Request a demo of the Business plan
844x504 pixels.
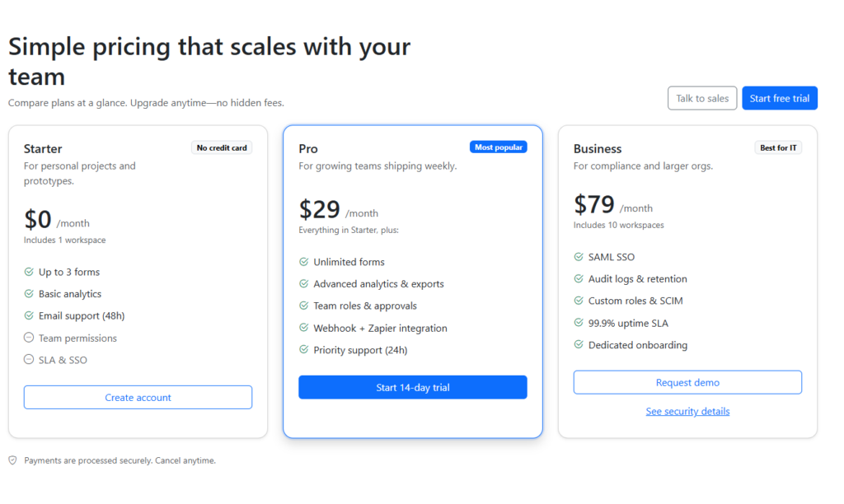687,382
